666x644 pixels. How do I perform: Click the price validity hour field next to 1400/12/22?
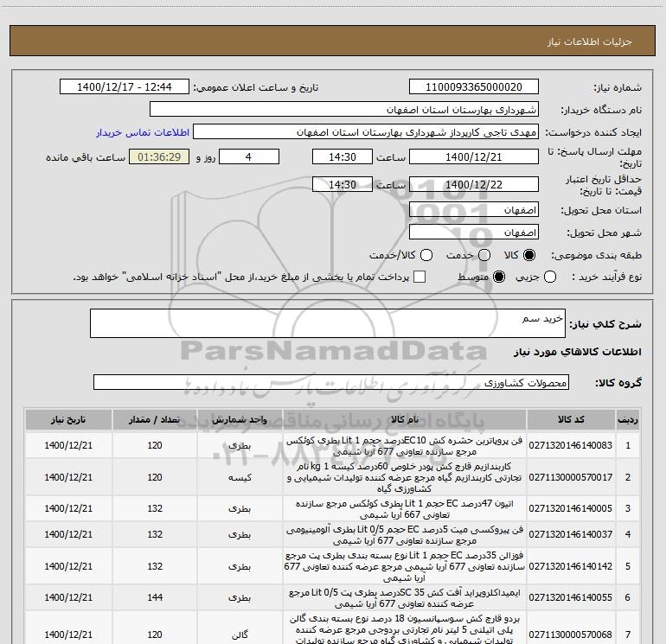pos(343,185)
